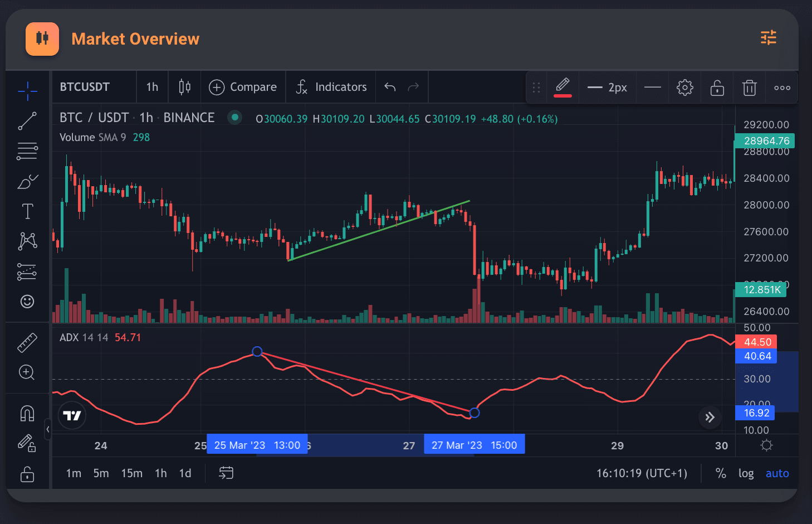Click the Compare button
Screen dimensions: 812x524
(x=243, y=87)
